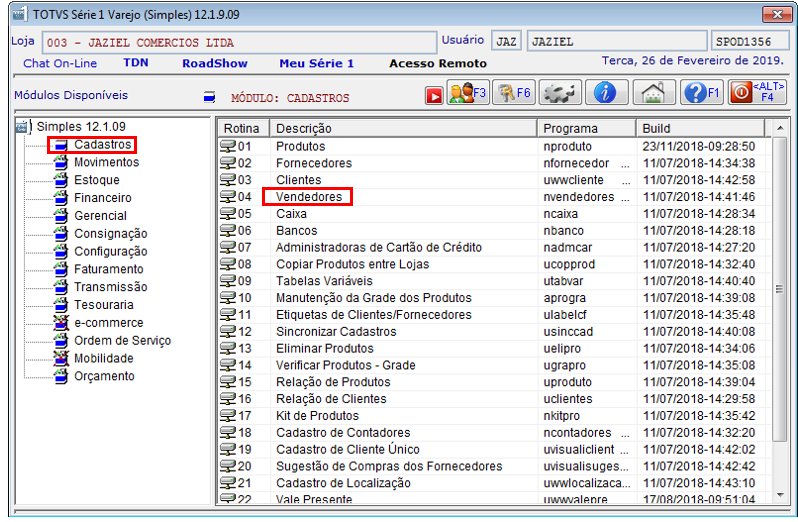This screenshot has width=798, height=522.
Task: Open the TDN link
Action: pos(136,63)
